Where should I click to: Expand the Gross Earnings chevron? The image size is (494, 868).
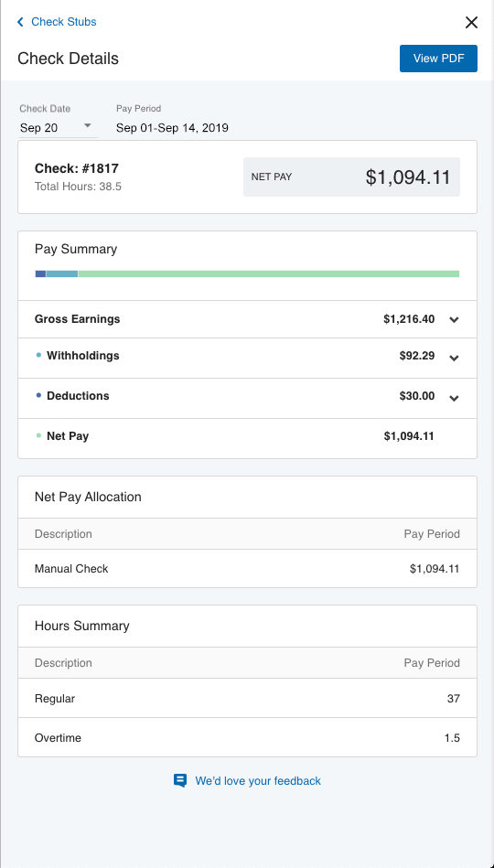(x=454, y=319)
